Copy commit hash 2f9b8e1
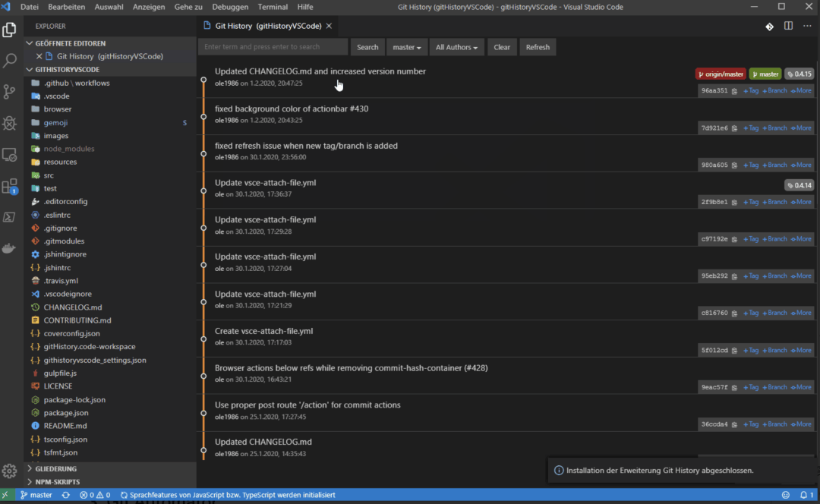 (x=734, y=203)
